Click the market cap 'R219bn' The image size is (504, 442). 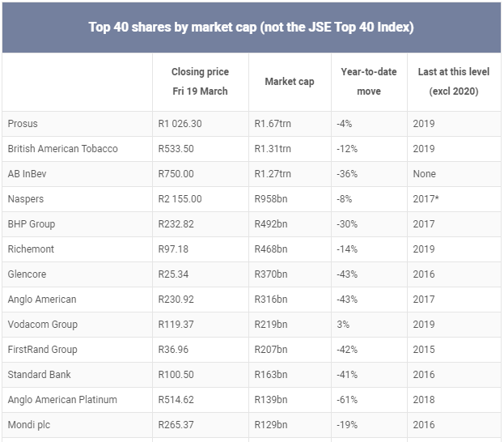coord(271,325)
